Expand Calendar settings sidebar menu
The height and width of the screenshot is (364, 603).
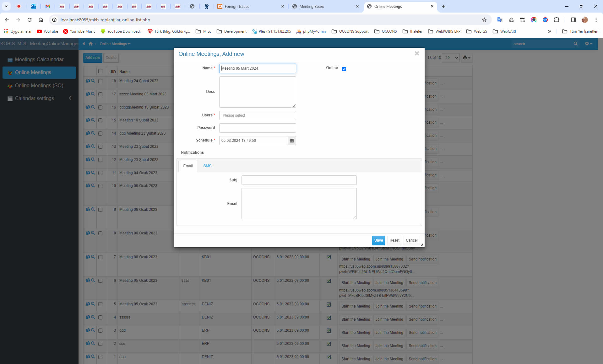click(39, 99)
